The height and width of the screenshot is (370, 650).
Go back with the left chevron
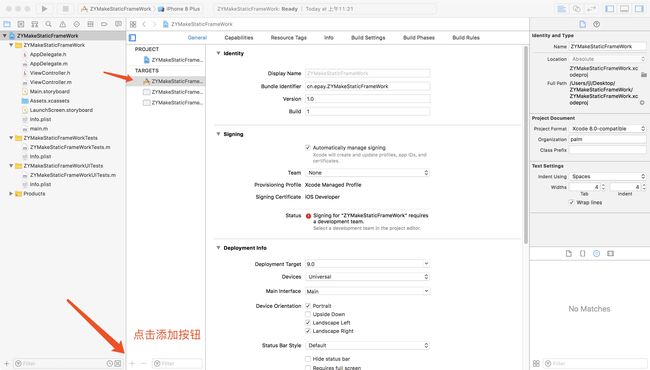click(x=144, y=24)
